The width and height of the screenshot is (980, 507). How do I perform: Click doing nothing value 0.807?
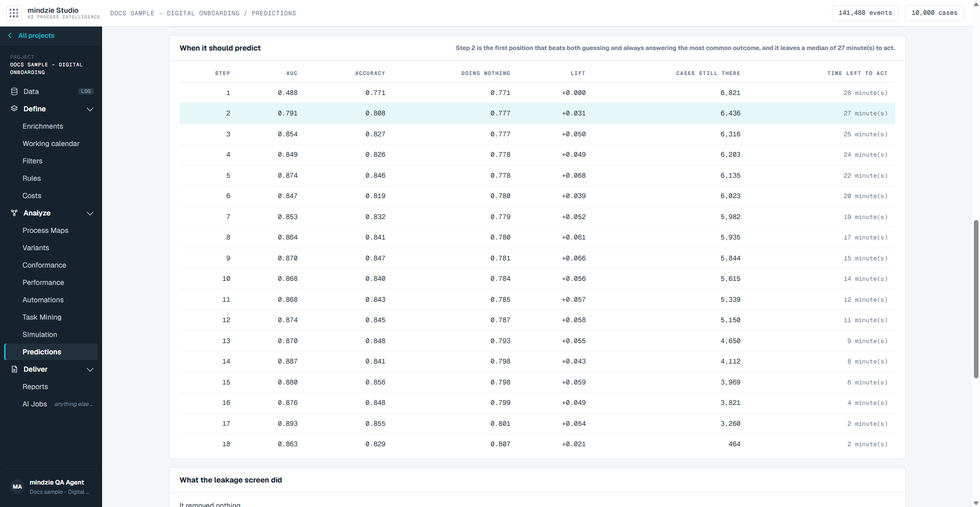tap(500, 444)
